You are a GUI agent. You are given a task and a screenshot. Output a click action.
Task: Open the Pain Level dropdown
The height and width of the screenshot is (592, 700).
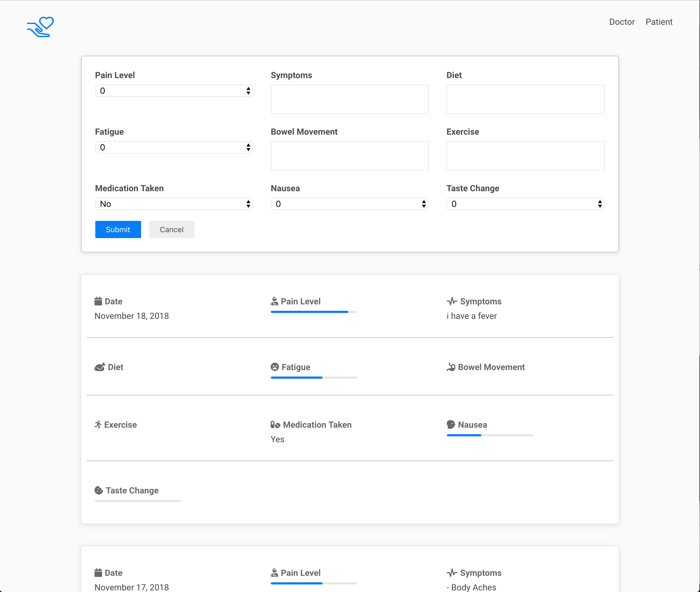pos(174,91)
